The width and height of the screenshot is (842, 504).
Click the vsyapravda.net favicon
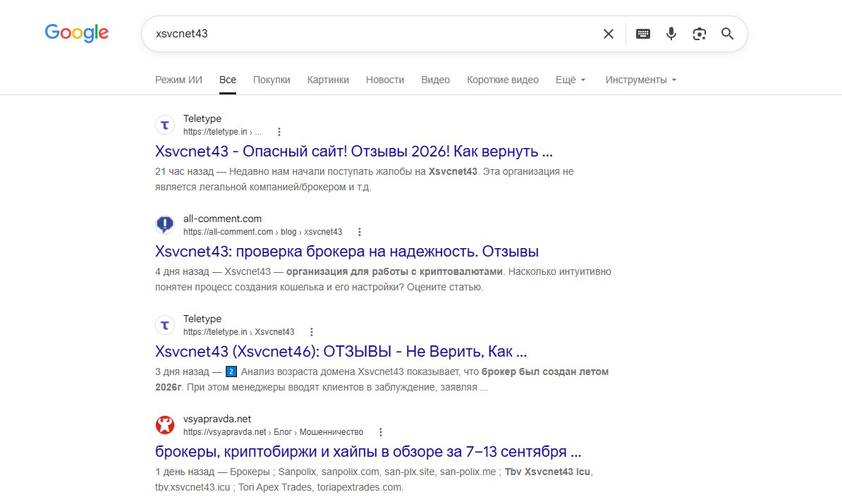[x=165, y=425]
